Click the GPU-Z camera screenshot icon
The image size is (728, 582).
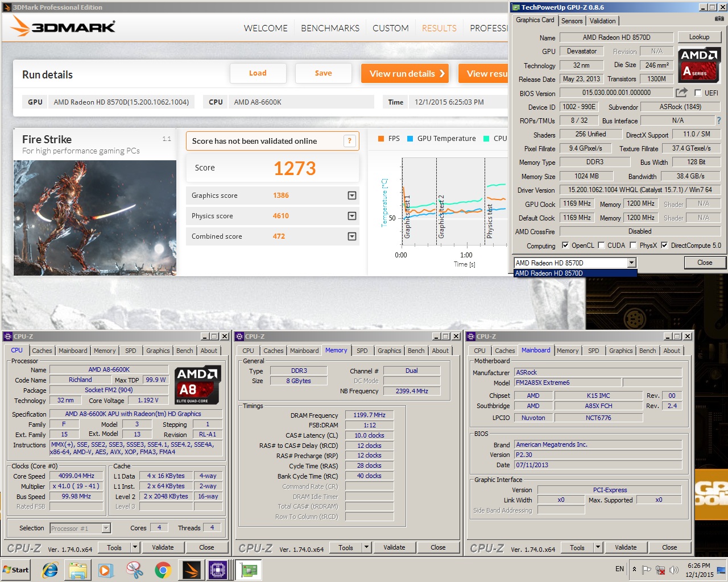[719, 19]
